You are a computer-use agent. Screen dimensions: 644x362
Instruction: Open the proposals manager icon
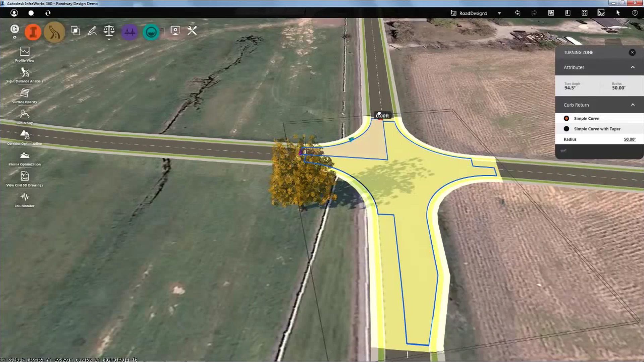click(551, 13)
